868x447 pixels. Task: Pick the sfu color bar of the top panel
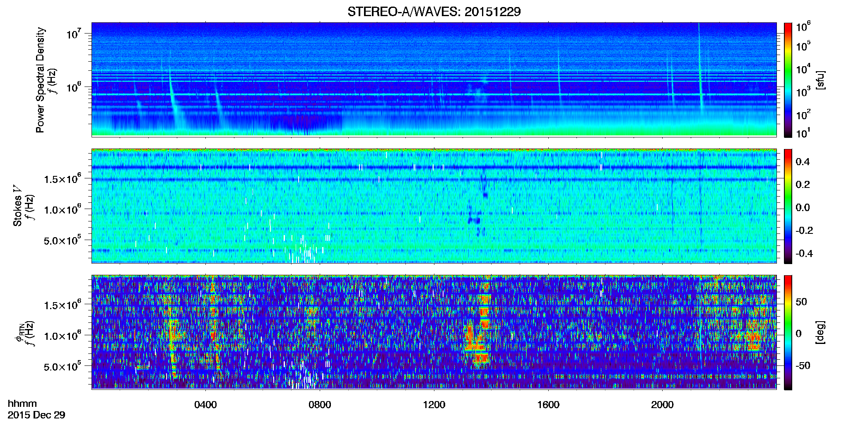788,80
